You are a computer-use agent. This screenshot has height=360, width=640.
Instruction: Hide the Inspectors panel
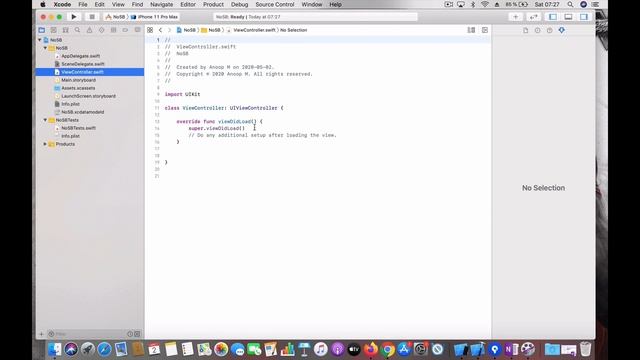[x=584, y=17]
